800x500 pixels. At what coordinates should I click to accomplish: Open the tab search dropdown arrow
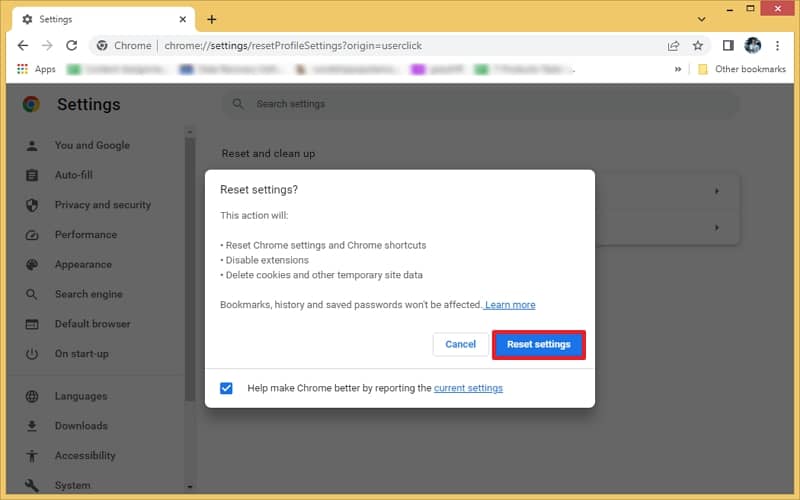(x=702, y=19)
